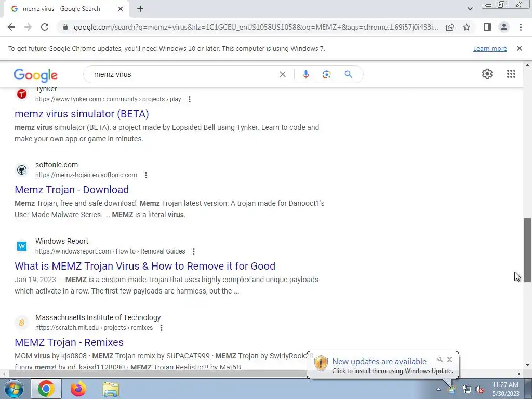Open the Google apps grid

511,74
